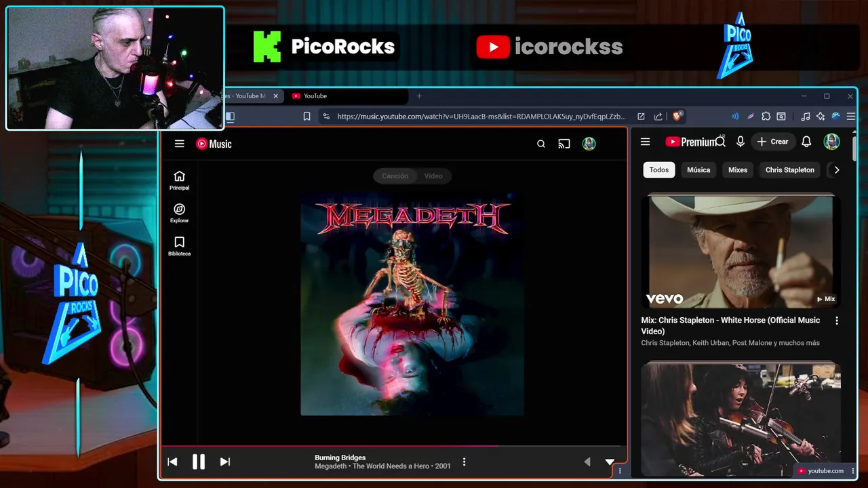Open Burning Bridges song options menu

click(x=464, y=462)
